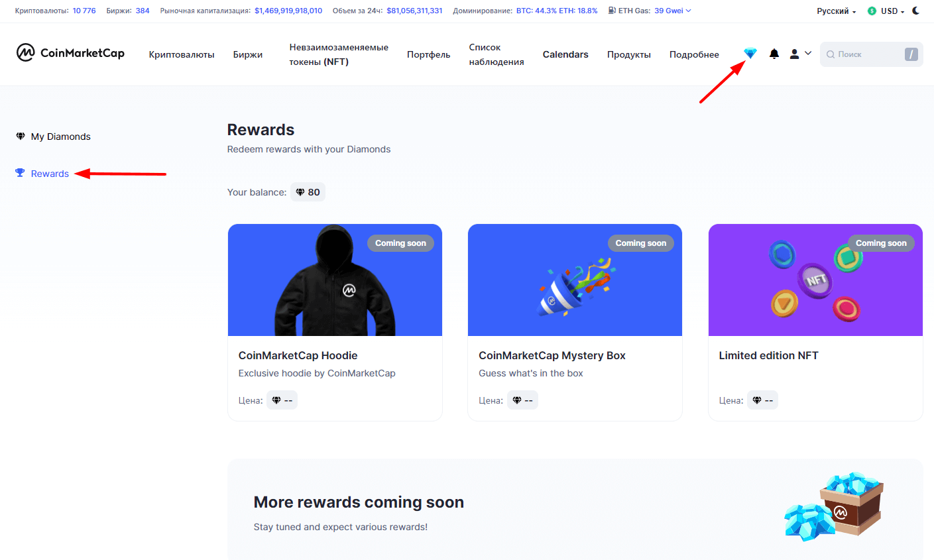
Task: Open the CoinMarketCap Hoodie image
Action: coord(335,280)
